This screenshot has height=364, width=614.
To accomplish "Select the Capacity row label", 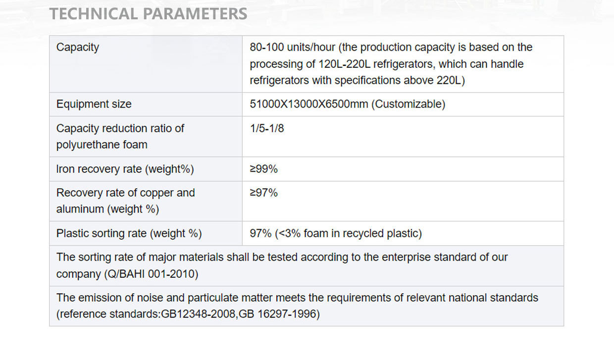I will pyautogui.click(x=78, y=48).
